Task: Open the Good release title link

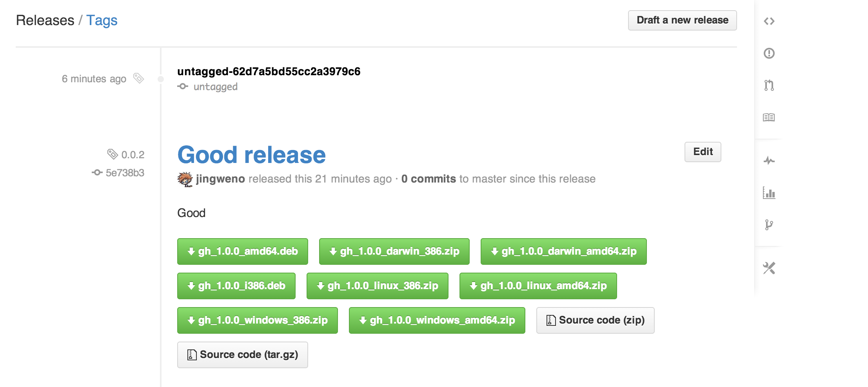Action: coord(251,155)
